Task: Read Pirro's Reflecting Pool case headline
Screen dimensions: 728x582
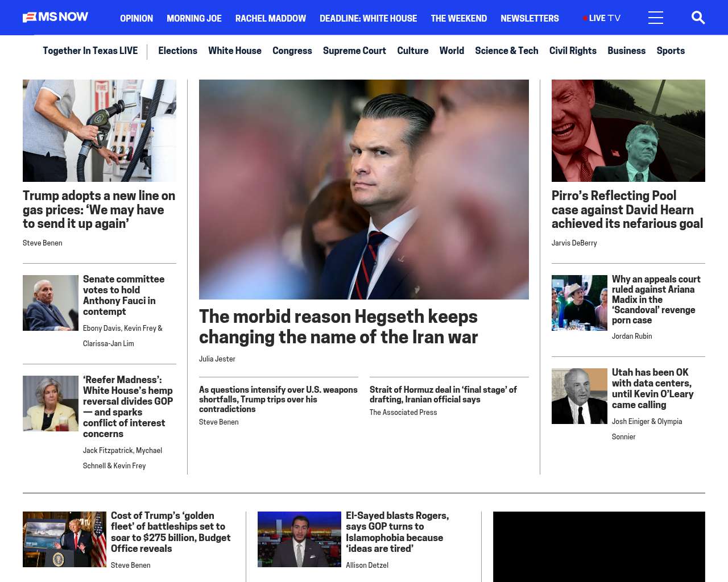Action: click(627, 210)
